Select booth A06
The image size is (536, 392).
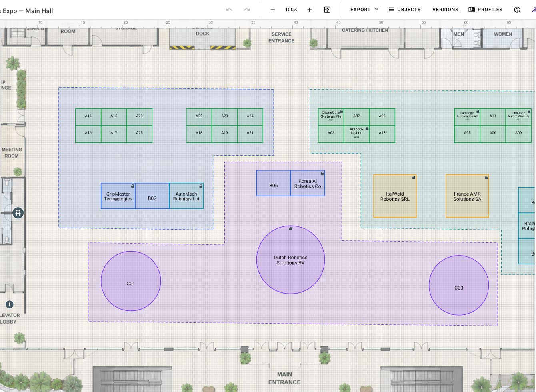(493, 134)
